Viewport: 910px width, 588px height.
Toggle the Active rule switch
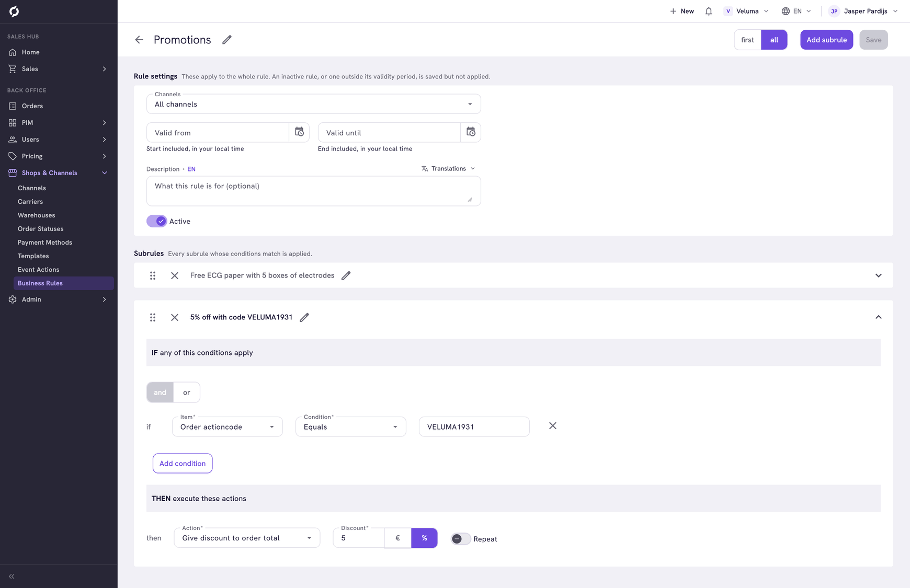[156, 221]
